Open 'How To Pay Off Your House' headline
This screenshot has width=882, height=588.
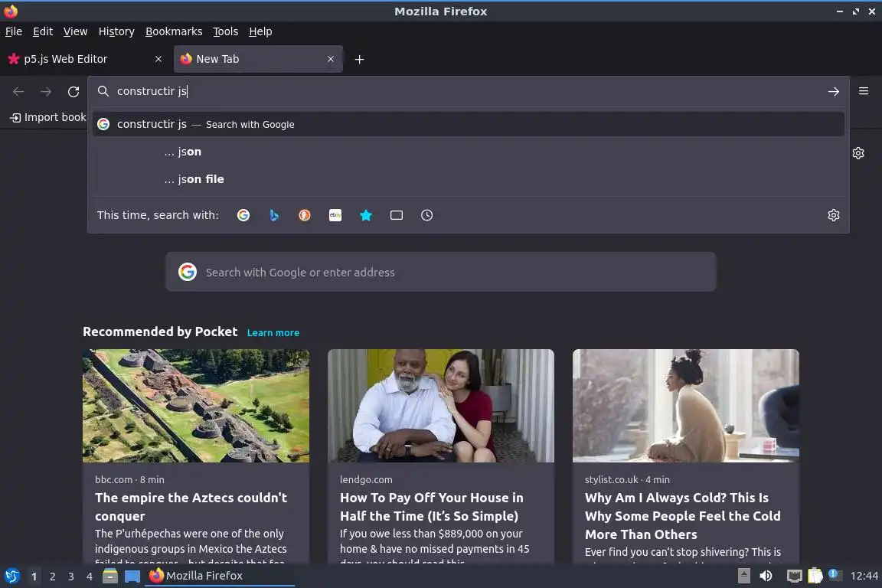click(x=432, y=507)
